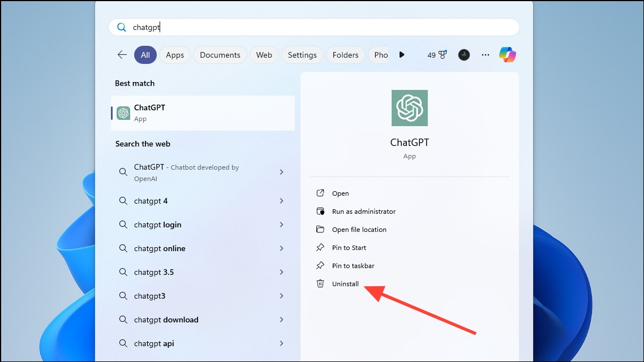The height and width of the screenshot is (362, 644).
Task: Choose Run as administrator
Action: (x=364, y=212)
